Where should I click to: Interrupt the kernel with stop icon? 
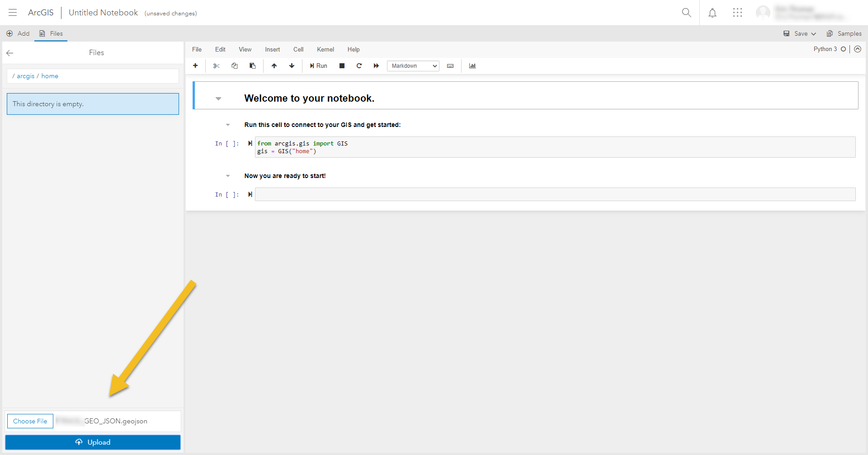pos(342,66)
